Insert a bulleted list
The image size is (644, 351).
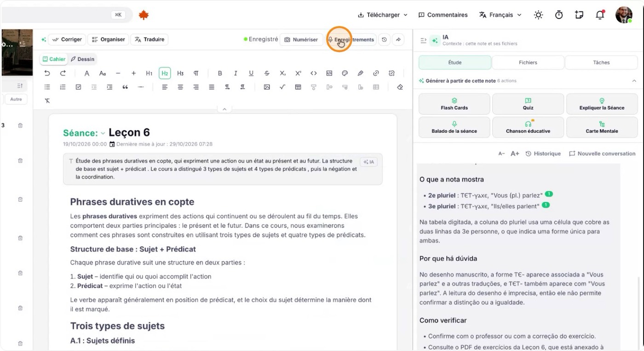pos(47,87)
